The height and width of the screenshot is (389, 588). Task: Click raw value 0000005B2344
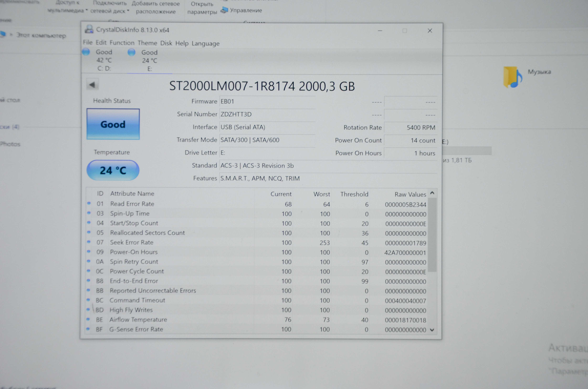(x=405, y=205)
